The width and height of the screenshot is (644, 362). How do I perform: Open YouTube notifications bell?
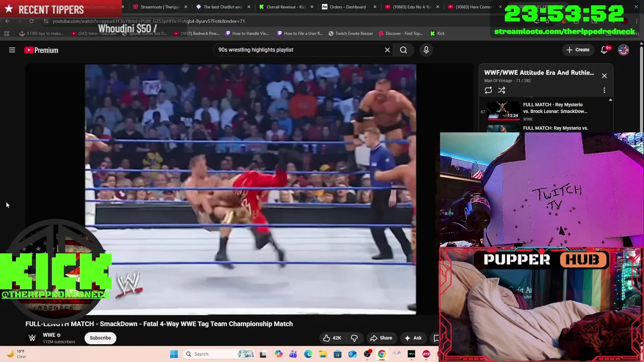pyautogui.click(x=605, y=50)
